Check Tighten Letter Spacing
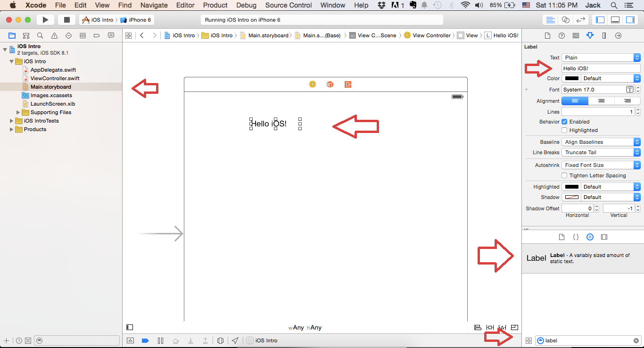Screen dimensions: 644x348 (x=564, y=175)
